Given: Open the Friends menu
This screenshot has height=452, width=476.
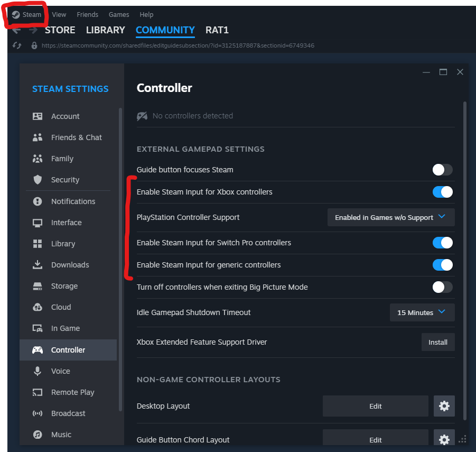Looking at the screenshot, I should pyautogui.click(x=87, y=15).
